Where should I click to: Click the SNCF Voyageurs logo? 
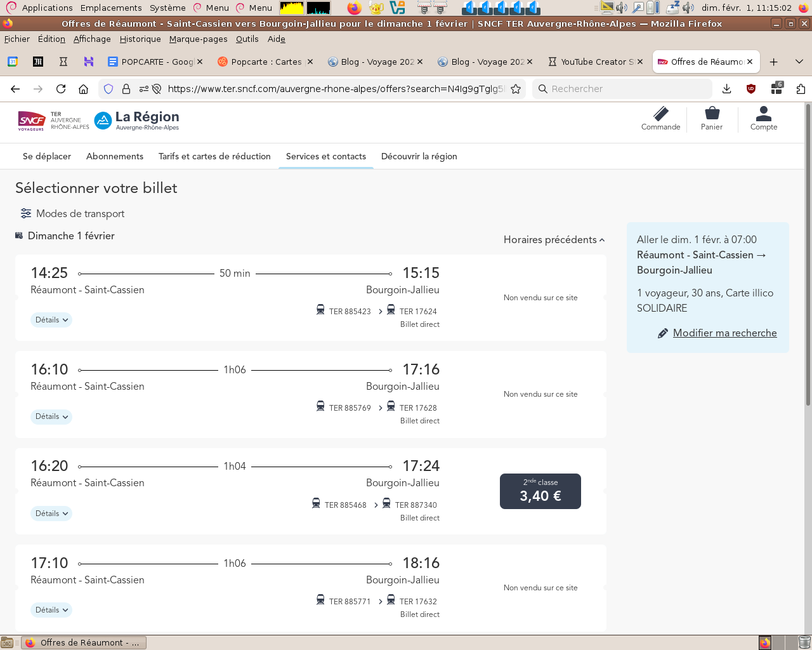coord(32,120)
